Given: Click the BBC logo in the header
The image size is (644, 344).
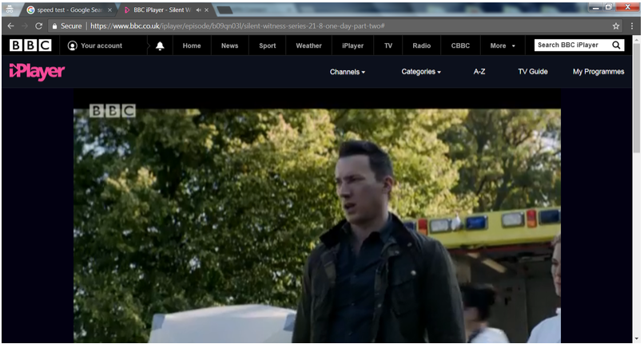Looking at the screenshot, I should click(30, 45).
